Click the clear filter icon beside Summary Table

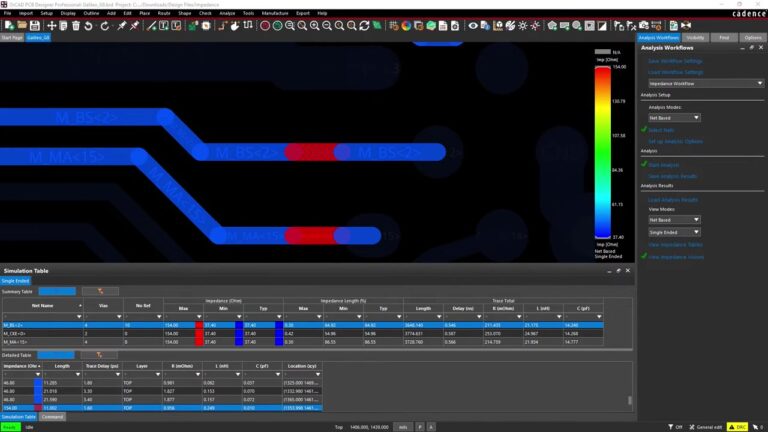point(100,291)
